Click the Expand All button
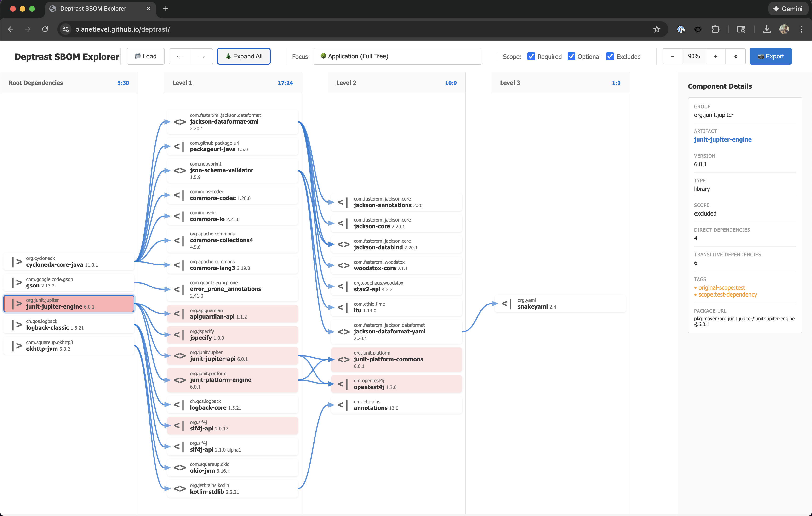The image size is (812, 516). (243, 56)
